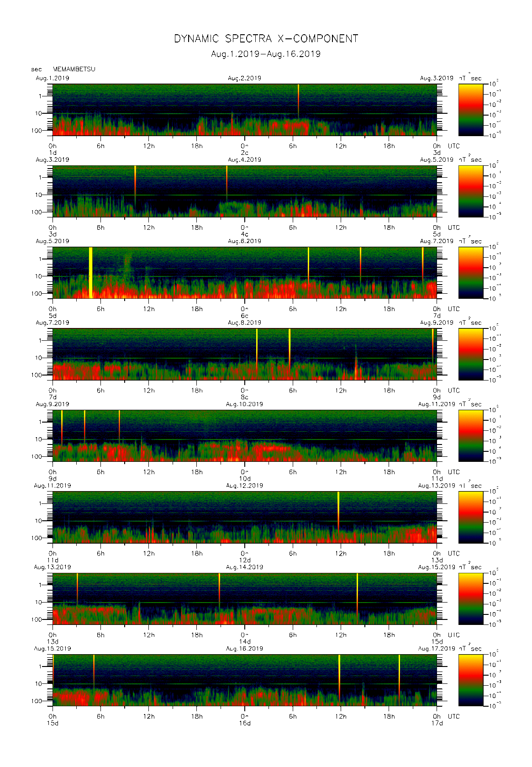532x767 pixels.
Task: Click the color scale bar beside the Aug.11–Aug.13 panel
Action: [x=471, y=517]
